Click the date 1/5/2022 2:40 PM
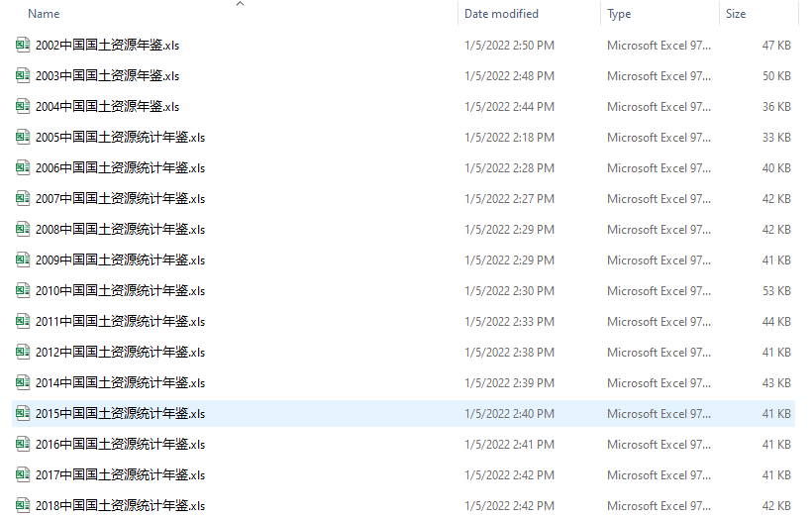This screenshot has height=519, width=812. coord(510,413)
